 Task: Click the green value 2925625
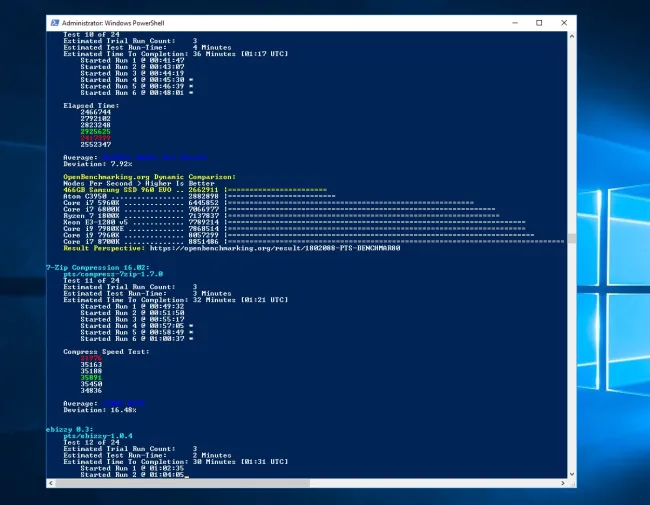[x=95, y=131]
